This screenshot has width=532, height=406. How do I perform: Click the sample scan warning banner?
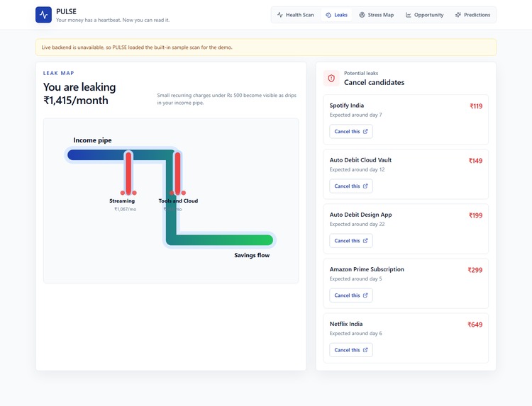click(266, 47)
